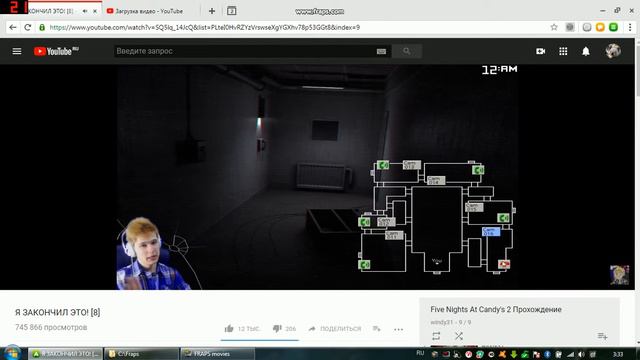
Task: Open network signal tray icon
Action: [570, 354]
